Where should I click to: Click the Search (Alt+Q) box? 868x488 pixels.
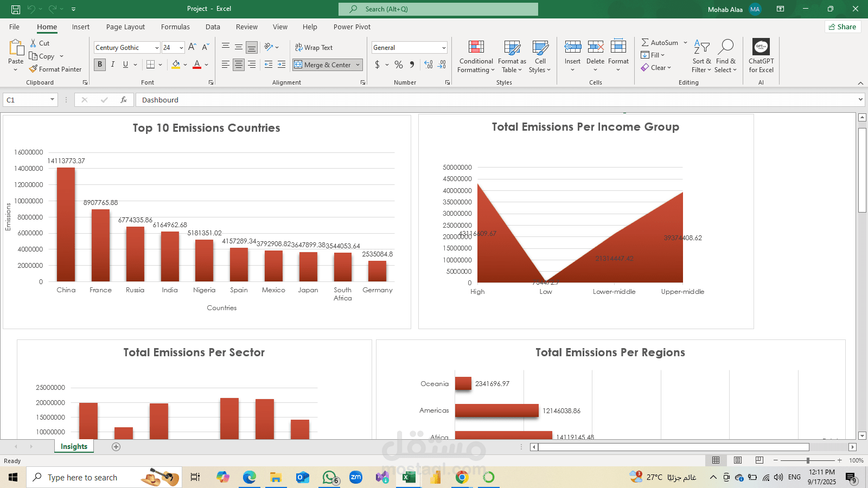coord(438,9)
